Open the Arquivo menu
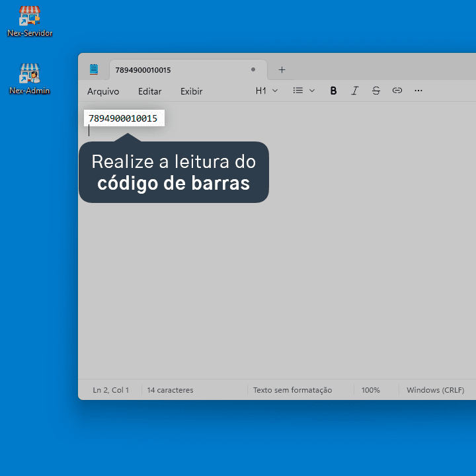Image resolution: width=476 pixels, height=476 pixels. 103,91
